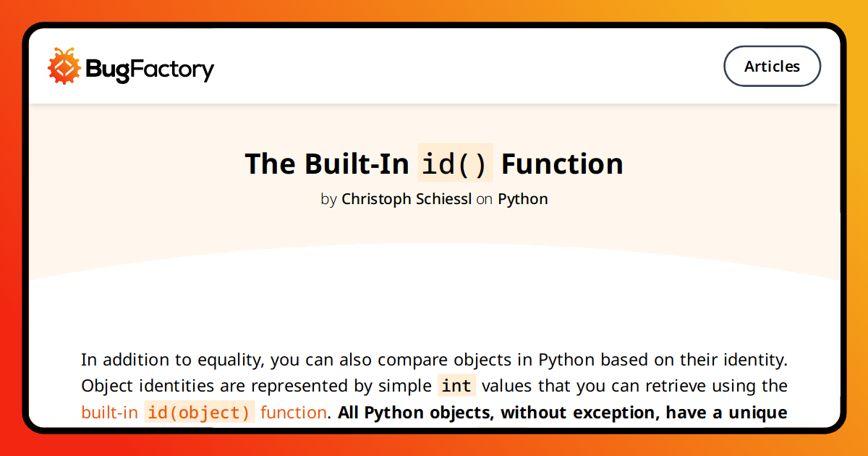Open the Articles page button
The width and height of the screenshot is (868, 456).
(773, 67)
